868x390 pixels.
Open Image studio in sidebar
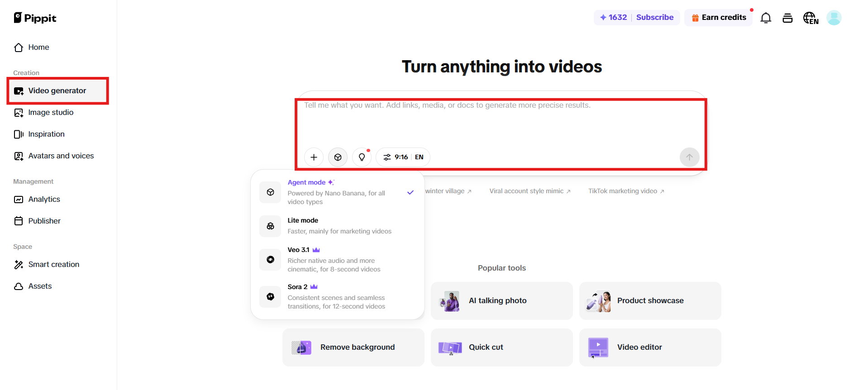58,112
